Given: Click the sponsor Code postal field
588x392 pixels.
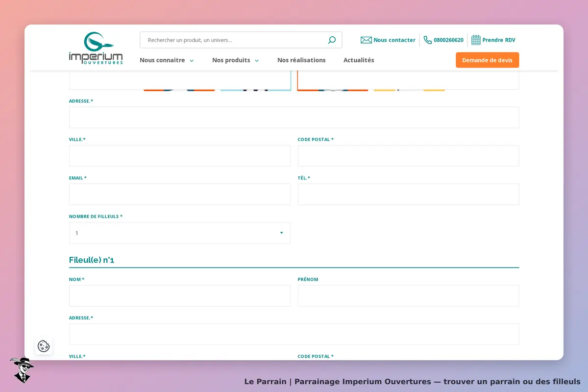Looking at the screenshot, I should coord(408,156).
